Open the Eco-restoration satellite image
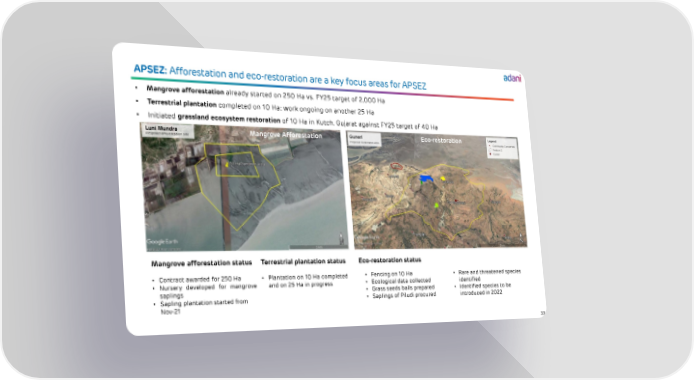Viewport: 694px width, 380px height. coord(437,190)
